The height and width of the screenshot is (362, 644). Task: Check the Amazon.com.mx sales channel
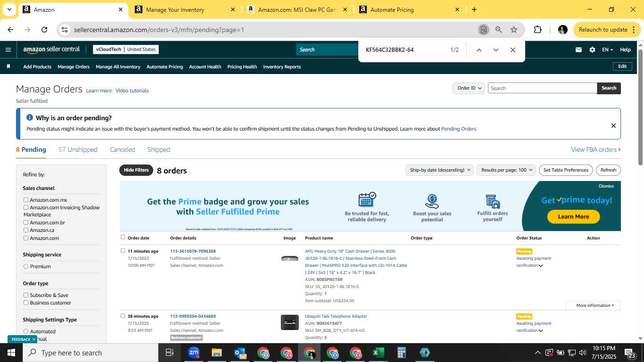tap(26, 200)
